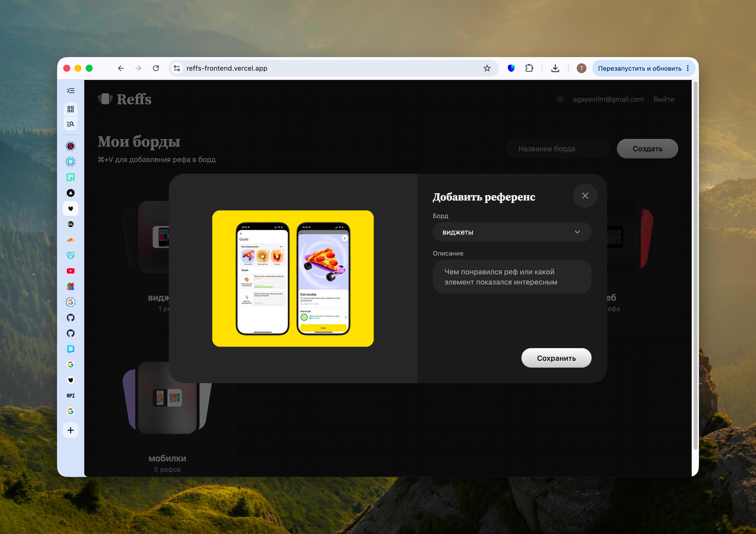Open the tab grid overview icon
The width and height of the screenshot is (756, 534).
tap(71, 109)
